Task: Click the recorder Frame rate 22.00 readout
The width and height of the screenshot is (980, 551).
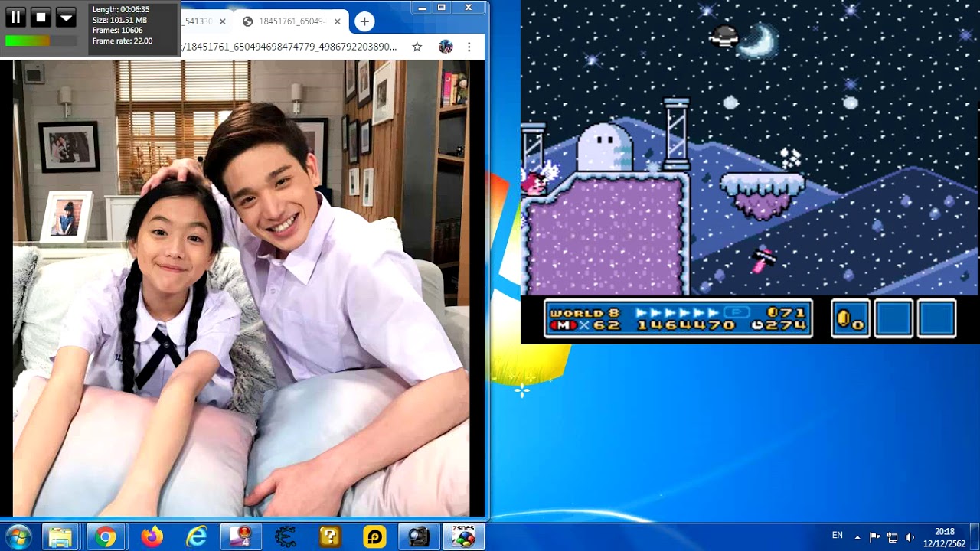Action: [122, 41]
